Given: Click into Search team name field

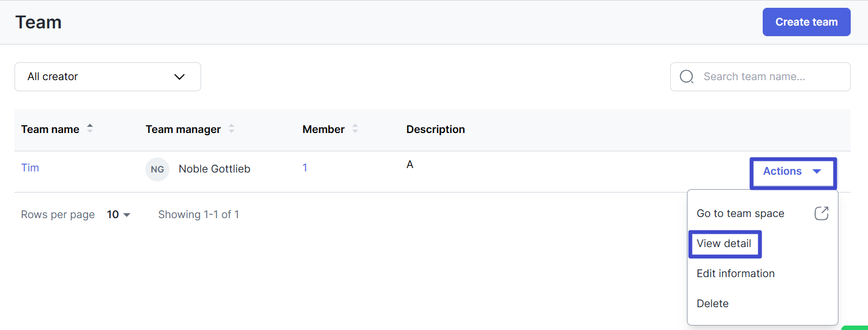Looking at the screenshot, I should pos(760,77).
